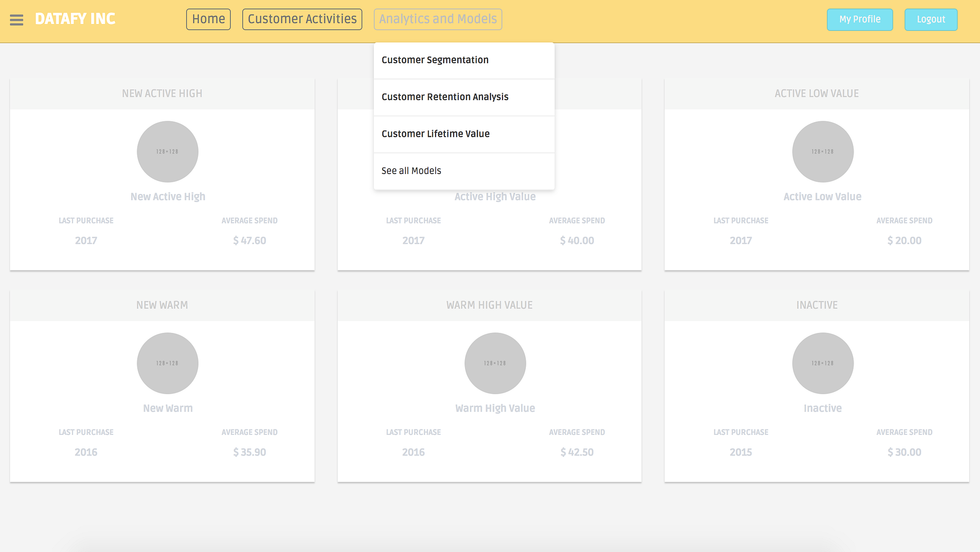Open Customer Lifetime Value menu item

coord(435,134)
